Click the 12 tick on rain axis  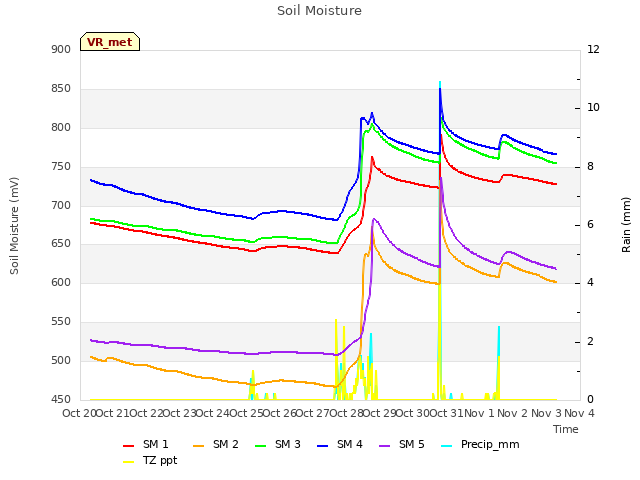coord(593,50)
